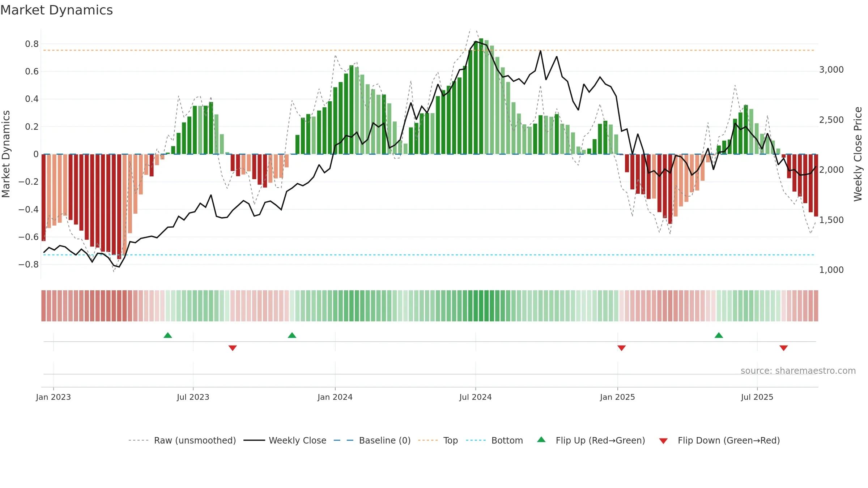Click the −0.2 tick on left axis
Image resolution: width=868 pixels, height=488 pixels.
(x=29, y=182)
